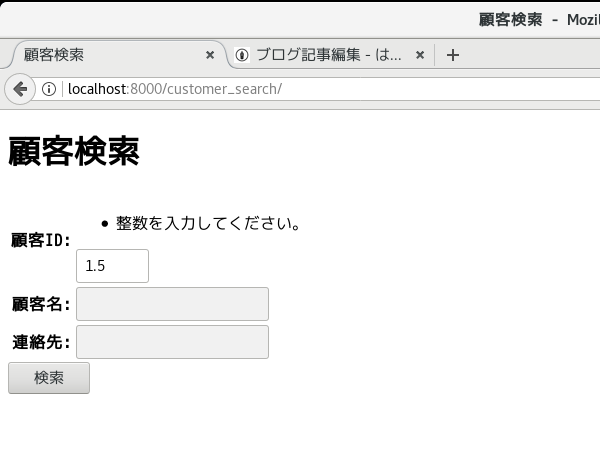Open a new tab with the plus button

453,55
